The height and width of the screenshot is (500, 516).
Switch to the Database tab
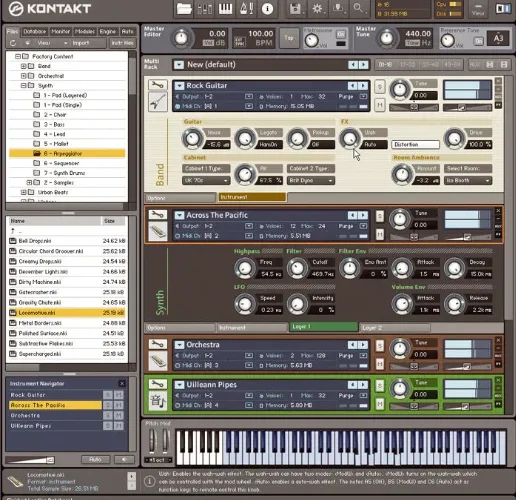coord(34,31)
